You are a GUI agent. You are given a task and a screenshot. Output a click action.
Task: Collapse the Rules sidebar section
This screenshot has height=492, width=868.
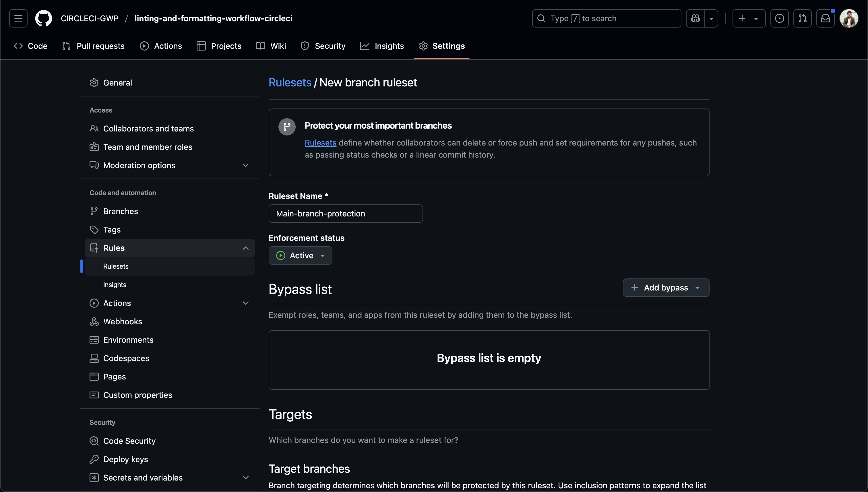tap(246, 248)
